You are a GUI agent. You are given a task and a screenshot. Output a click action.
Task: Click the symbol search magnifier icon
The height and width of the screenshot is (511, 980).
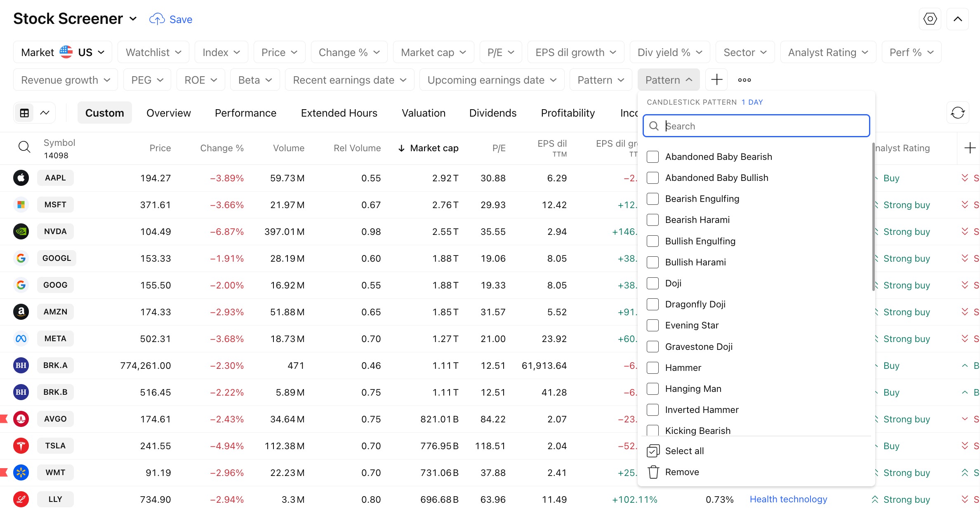coord(24,147)
